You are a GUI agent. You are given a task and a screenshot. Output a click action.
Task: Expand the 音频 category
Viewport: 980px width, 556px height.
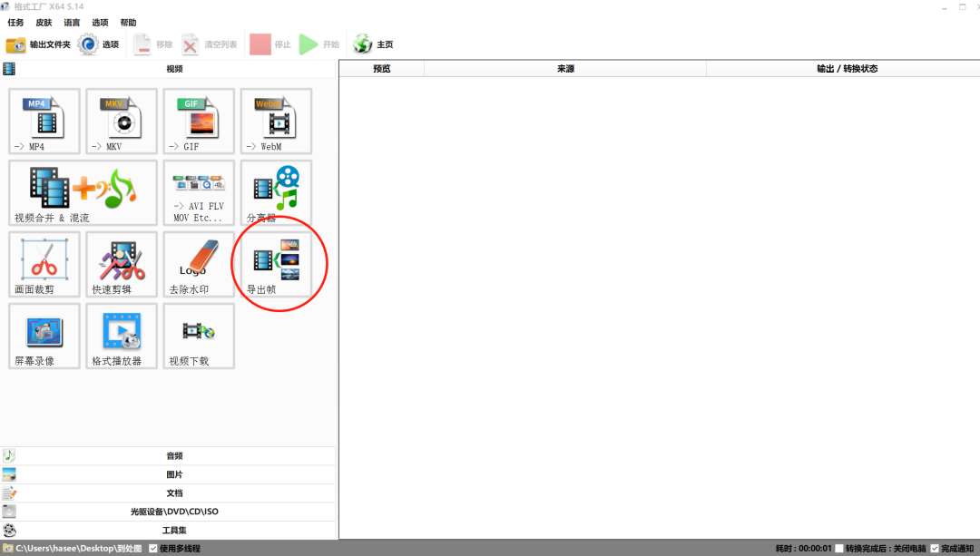(x=168, y=456)
